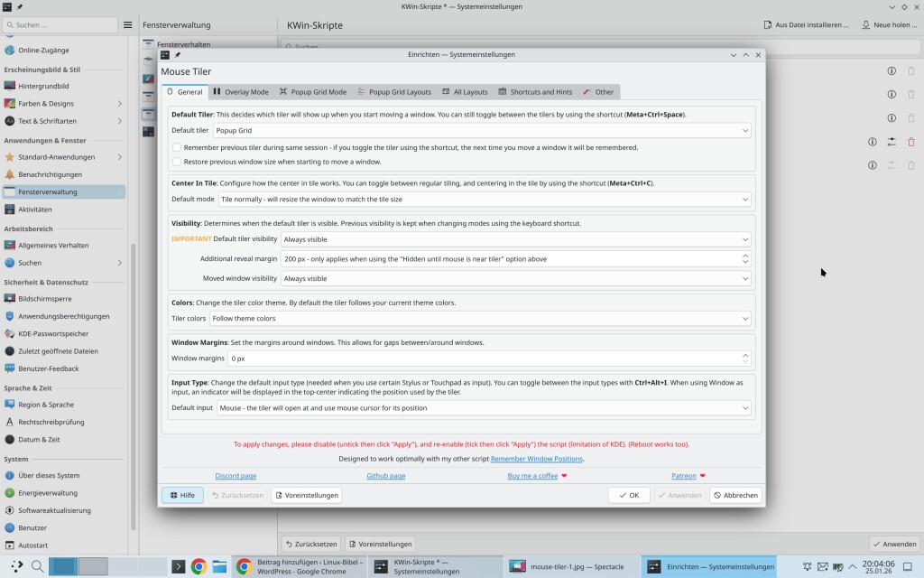Tick Restore previous window size checkbox

(x=178, y=162)
